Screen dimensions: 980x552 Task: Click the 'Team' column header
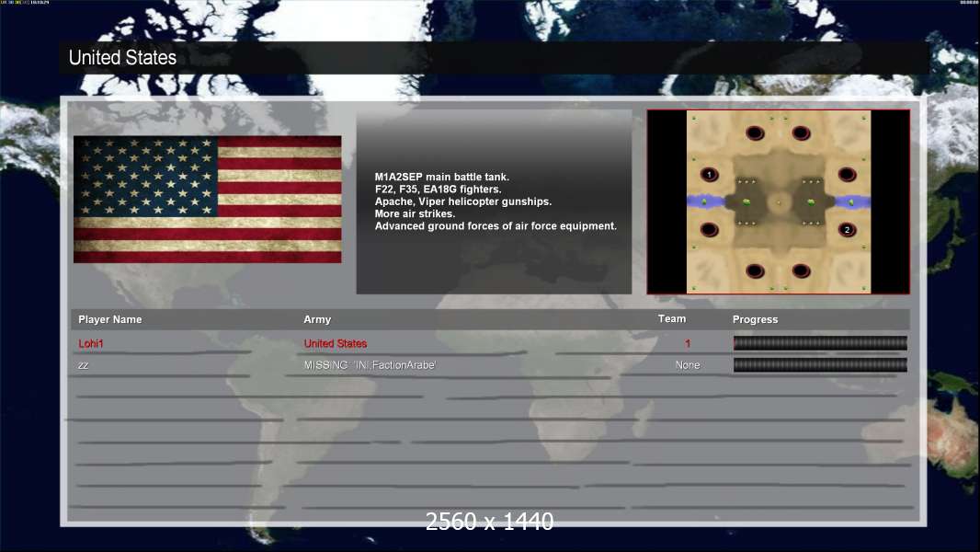672,319
